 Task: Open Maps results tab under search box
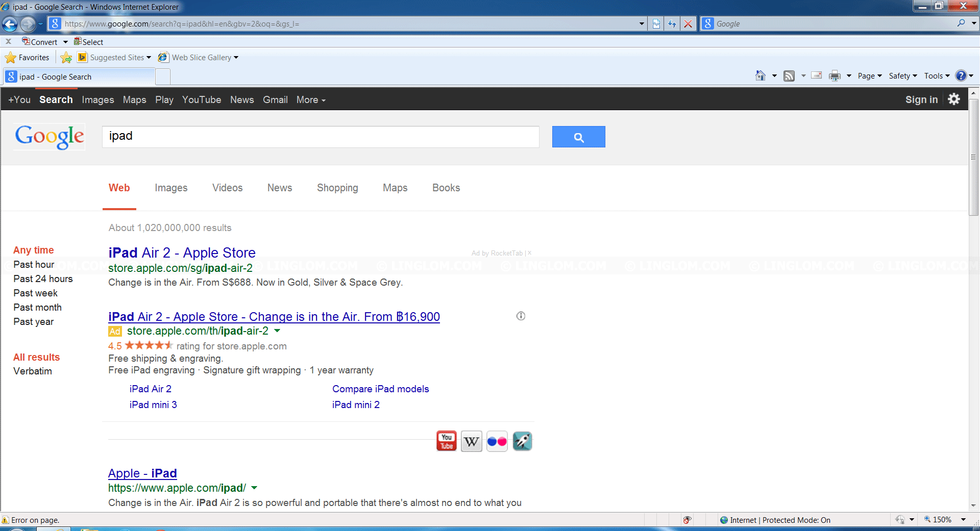pyautogui.click(x=395, y=188)
